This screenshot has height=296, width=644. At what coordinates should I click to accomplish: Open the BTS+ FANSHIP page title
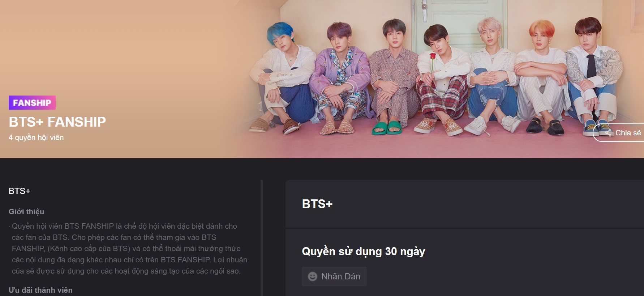click(x=57, y=122)
